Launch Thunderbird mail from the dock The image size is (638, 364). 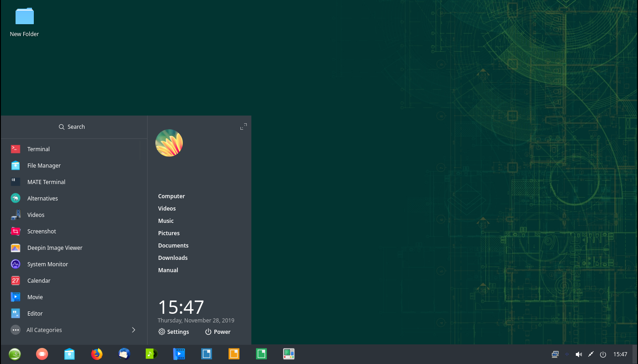tap(124, 354)
